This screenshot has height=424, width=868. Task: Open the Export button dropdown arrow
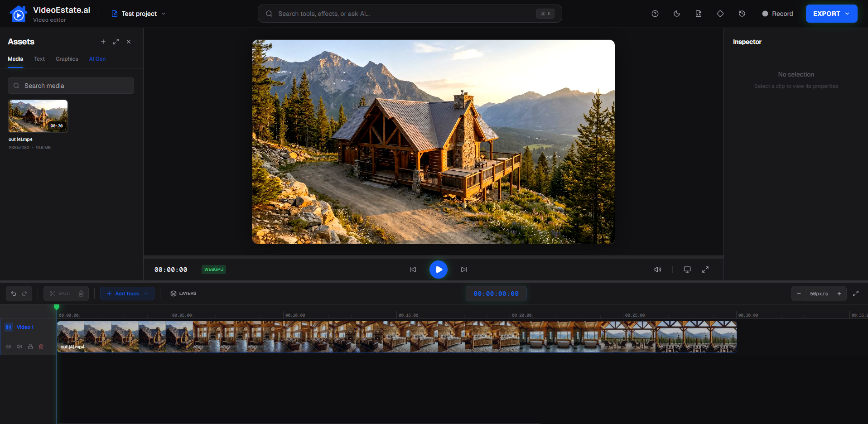[x=846, y=14]
